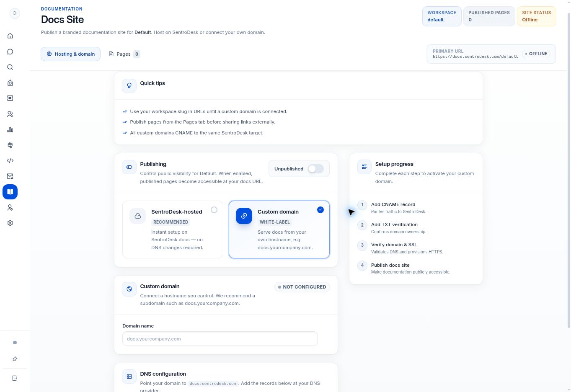Click the primary URL docs.sentrodesk.com/default
Viewport: 571px width, 392px height.
(475, 57)
